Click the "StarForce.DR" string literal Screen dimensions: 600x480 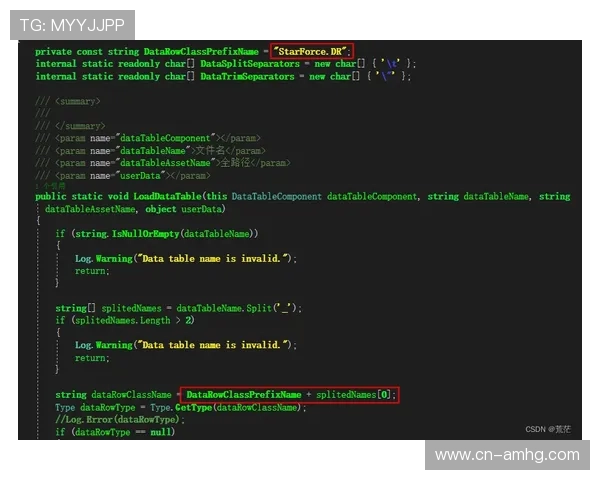(311, 51)
